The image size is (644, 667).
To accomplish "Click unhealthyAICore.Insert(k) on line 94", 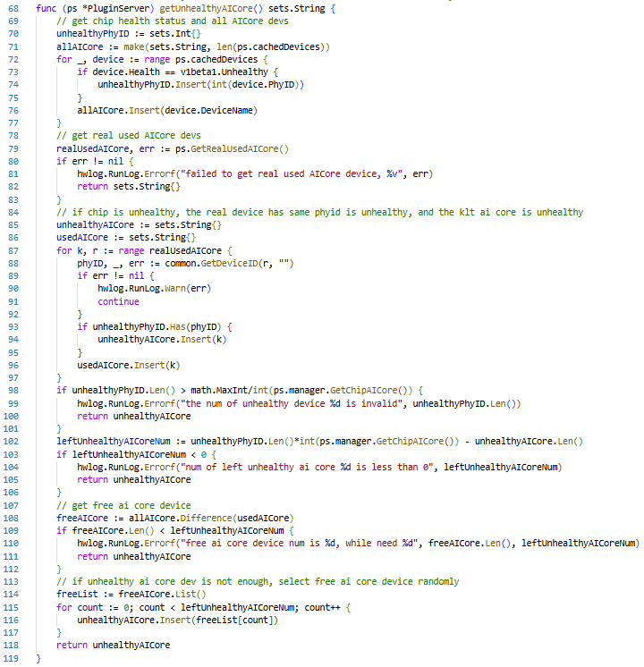I will point(162,340).
